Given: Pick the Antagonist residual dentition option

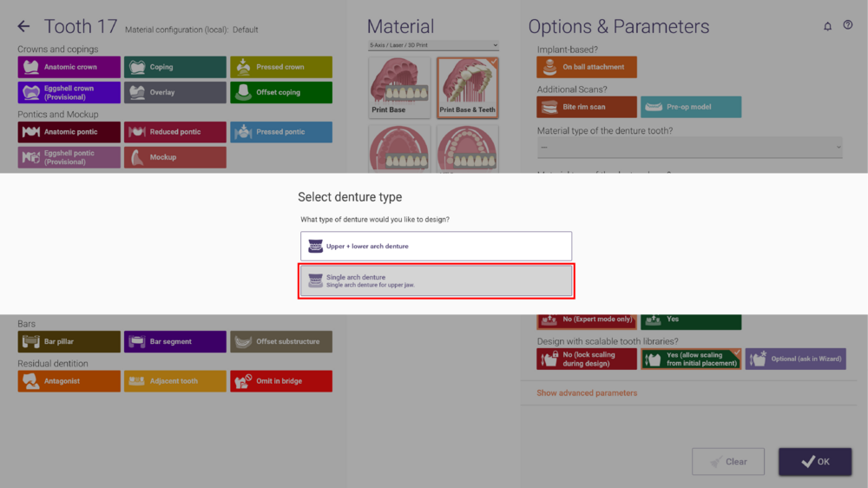Looking at the screenshot, I should 69,381.
